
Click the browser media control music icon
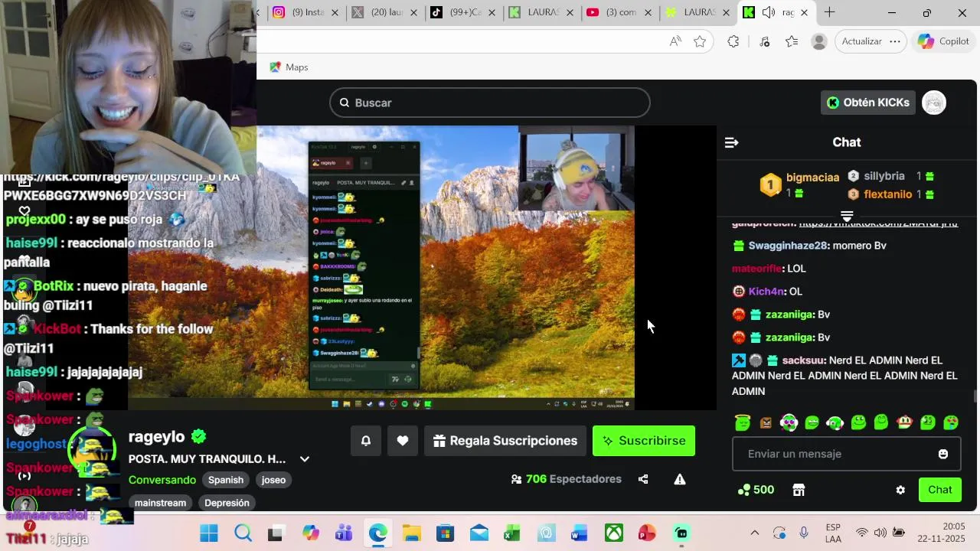point(764,41)
